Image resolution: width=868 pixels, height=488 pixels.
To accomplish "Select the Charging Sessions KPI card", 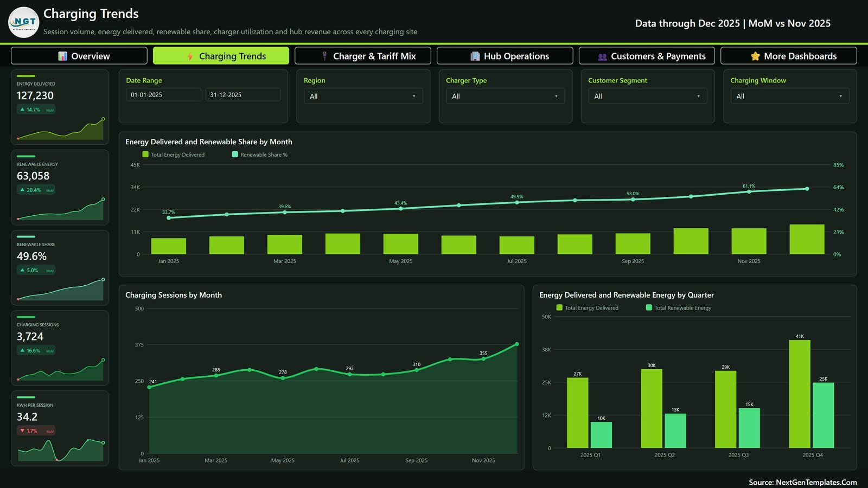I will click(x=60, y=348).
